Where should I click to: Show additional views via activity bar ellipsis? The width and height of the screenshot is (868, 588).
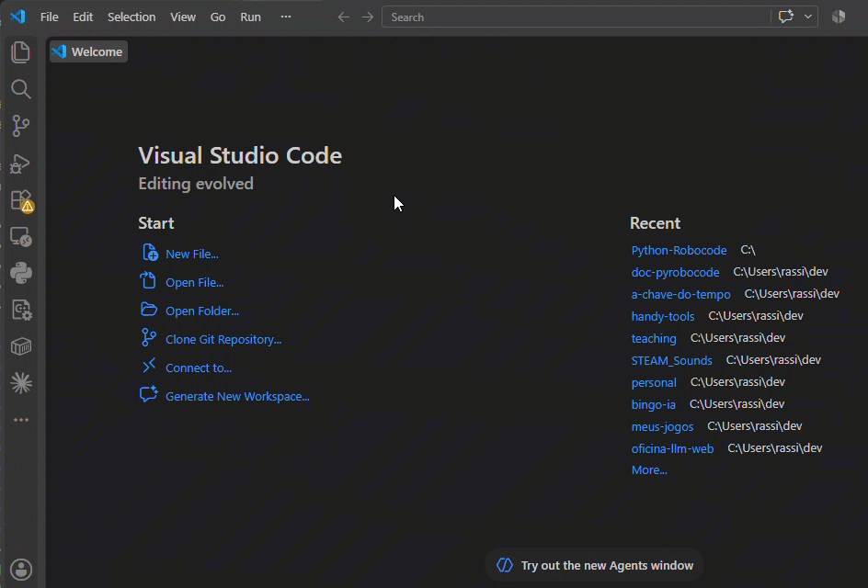(21, 420)
